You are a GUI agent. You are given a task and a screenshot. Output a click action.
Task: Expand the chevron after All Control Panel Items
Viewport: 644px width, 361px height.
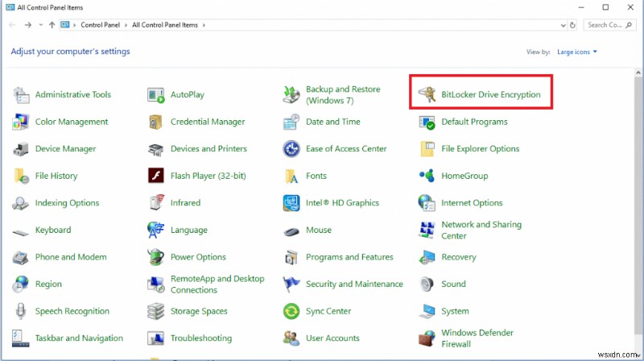204,25
